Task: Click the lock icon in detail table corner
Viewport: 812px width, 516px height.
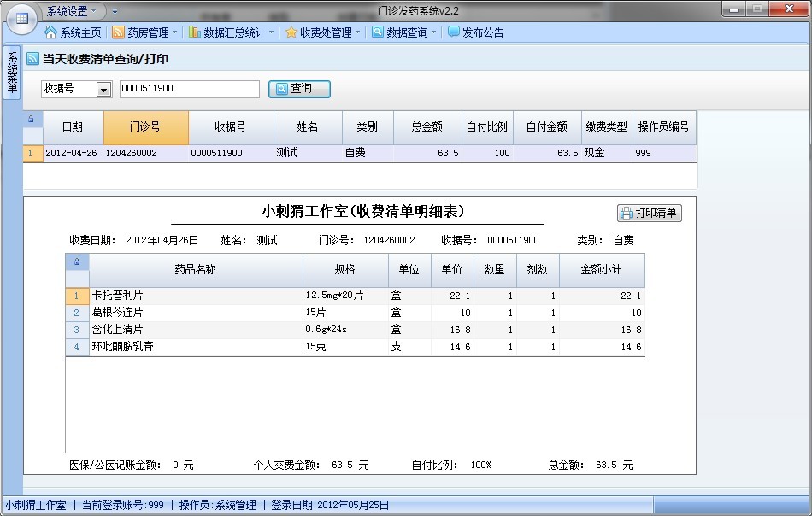Action: (77, 261)
